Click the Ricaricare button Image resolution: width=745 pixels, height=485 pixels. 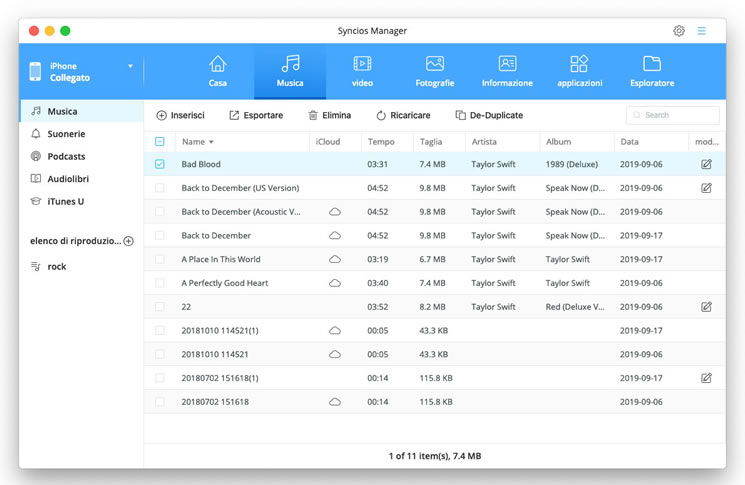(403, 115)
